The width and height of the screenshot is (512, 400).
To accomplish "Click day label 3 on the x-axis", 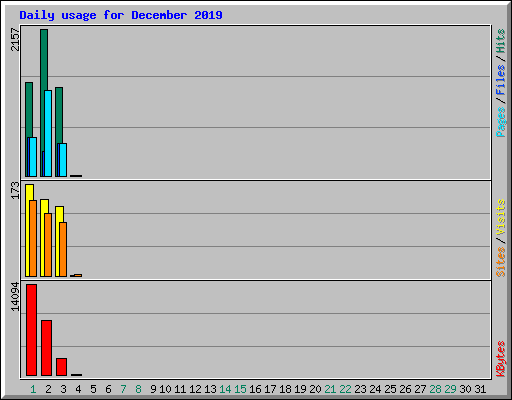I will (63, 389).
